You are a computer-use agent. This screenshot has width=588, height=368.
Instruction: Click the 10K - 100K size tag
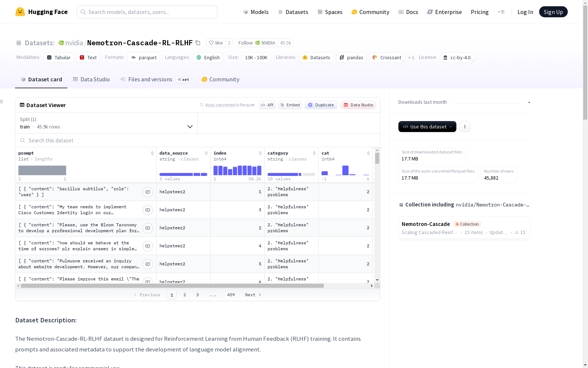[x=256, y=57]
